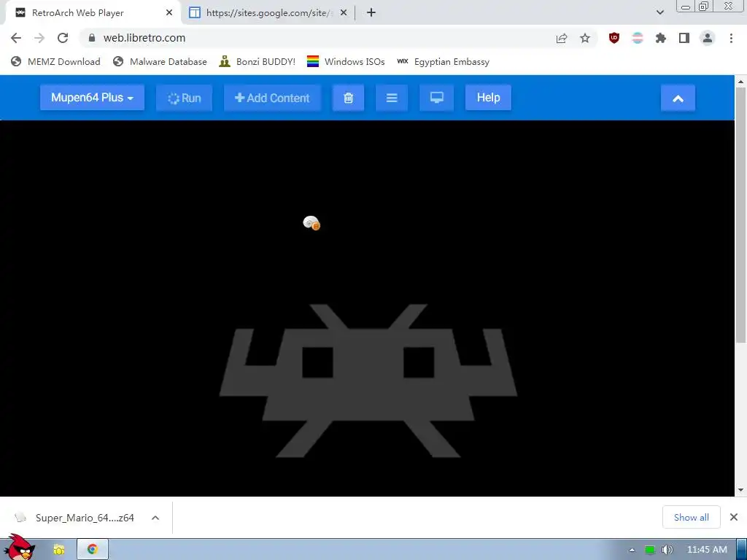
Task: Click the page vertical scrollbar thumb
Action: click(740, 214)
